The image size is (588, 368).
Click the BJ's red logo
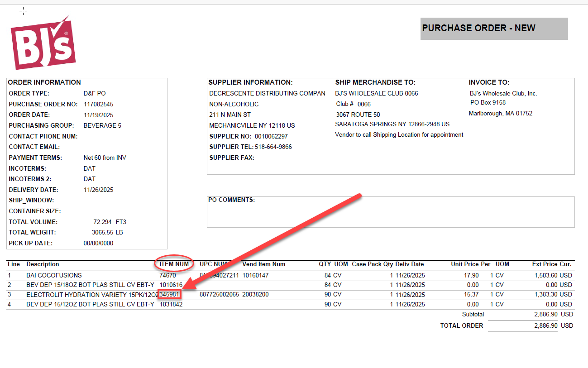pyautogui.click(x=43, y=43)
